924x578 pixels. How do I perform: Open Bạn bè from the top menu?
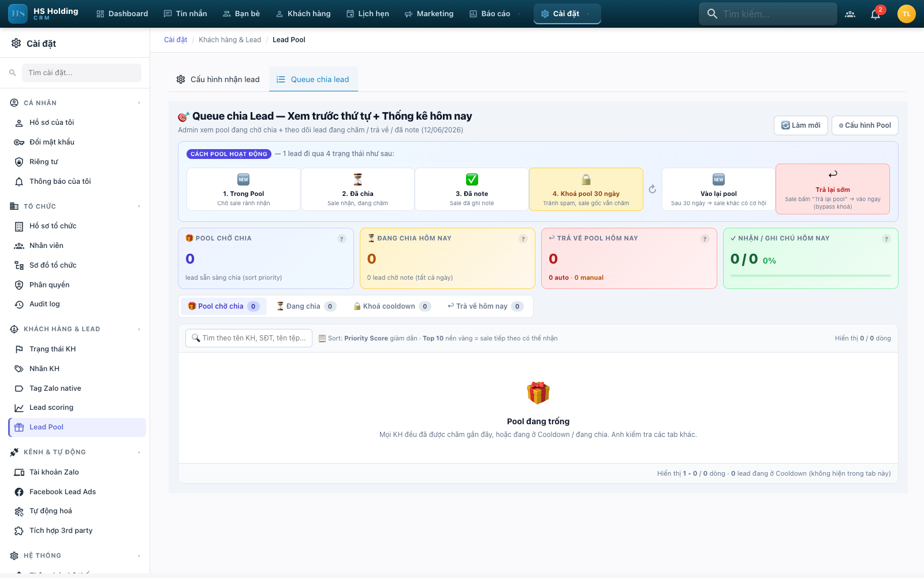click(241, 14)
